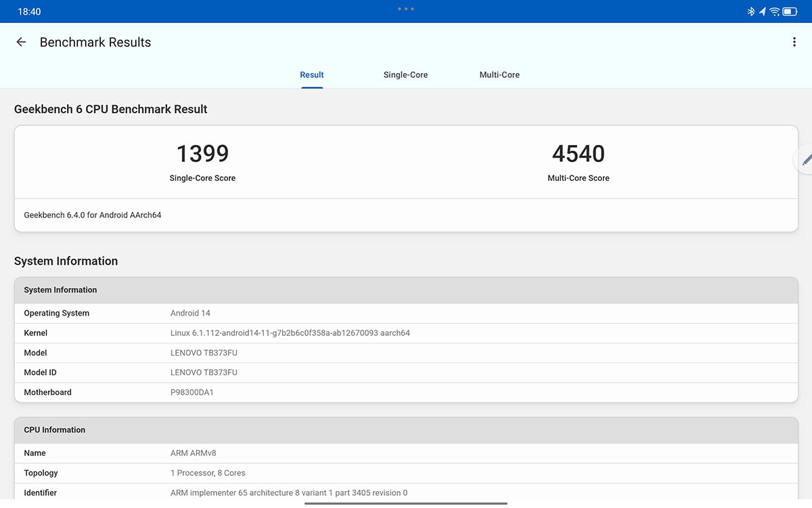812x508 pixels.
Task: Open the three-dot overflow menu
Action: [x=794, y=41]
